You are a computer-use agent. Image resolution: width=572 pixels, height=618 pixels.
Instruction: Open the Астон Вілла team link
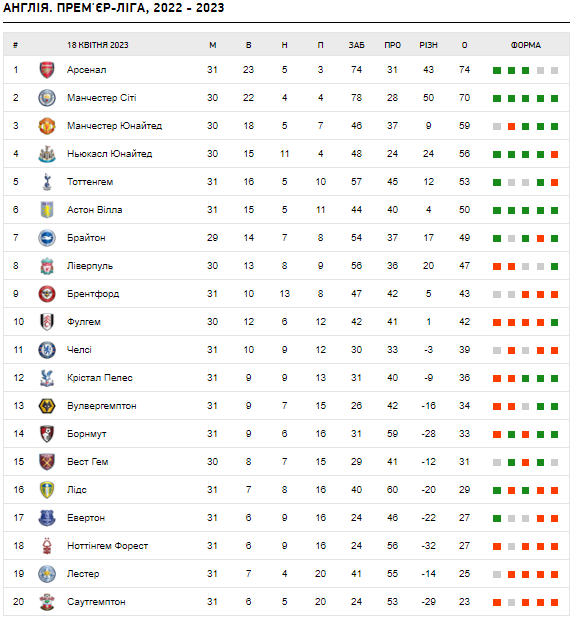tap(95, 210)
